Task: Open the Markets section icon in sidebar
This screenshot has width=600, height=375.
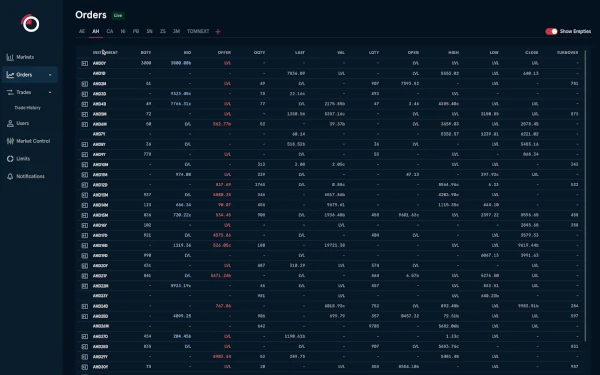Action: [x=10, y=57]
